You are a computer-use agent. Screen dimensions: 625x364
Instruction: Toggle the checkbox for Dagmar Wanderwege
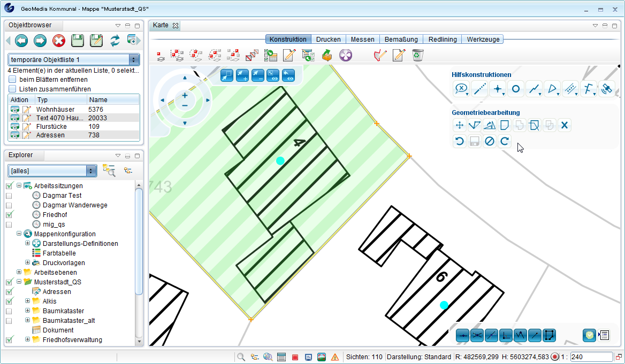(x=9, y=205)
